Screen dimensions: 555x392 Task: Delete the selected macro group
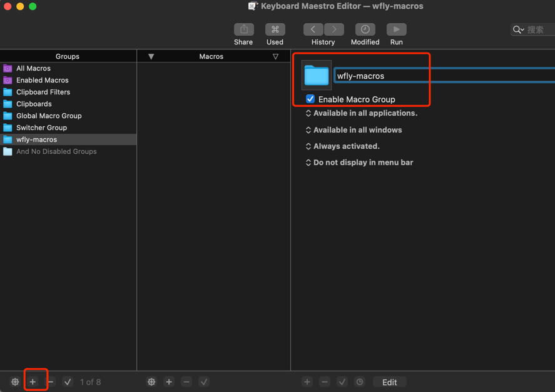coord(51,382)
